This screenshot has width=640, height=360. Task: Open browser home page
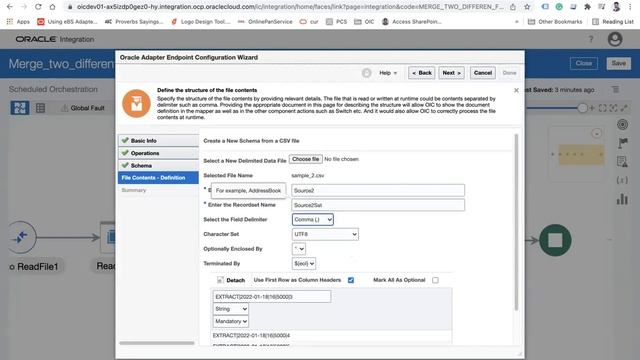tap(52, 7)
